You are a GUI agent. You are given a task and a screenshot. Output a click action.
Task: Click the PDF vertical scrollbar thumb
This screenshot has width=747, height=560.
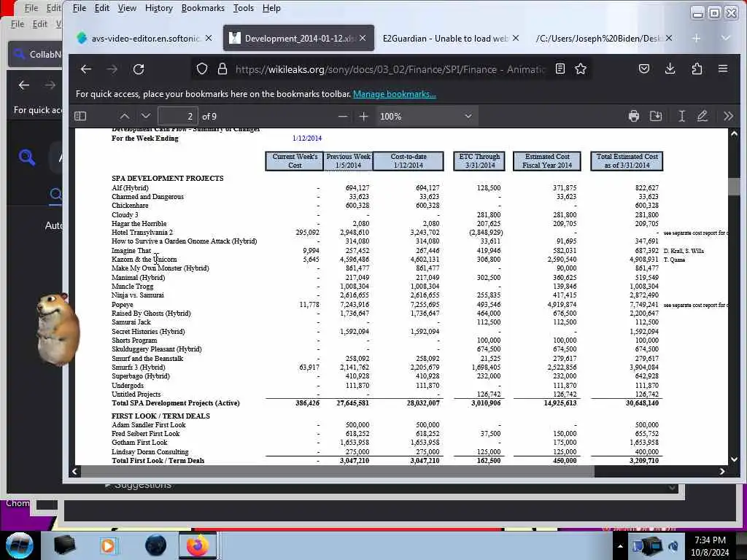734,186
